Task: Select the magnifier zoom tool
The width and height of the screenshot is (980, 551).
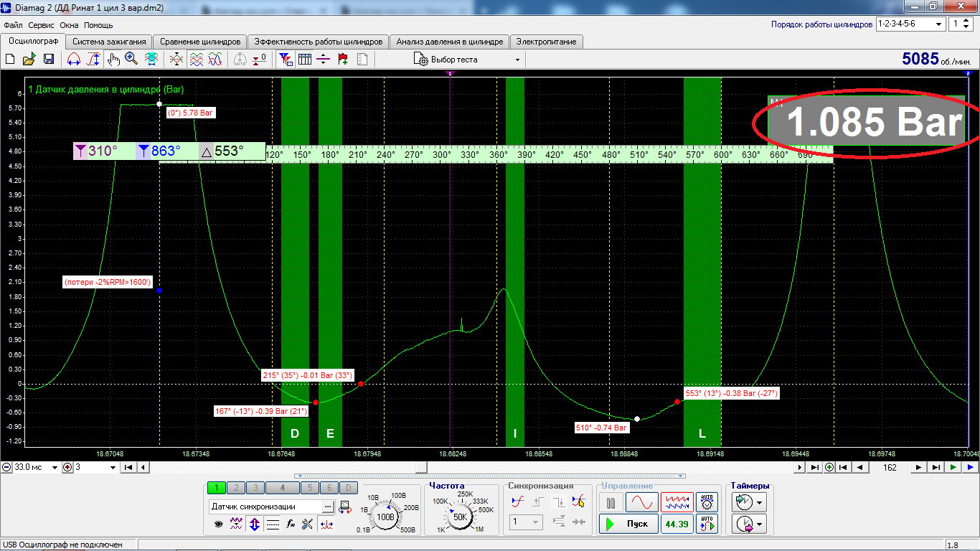Action: click(x=131, y=60)
